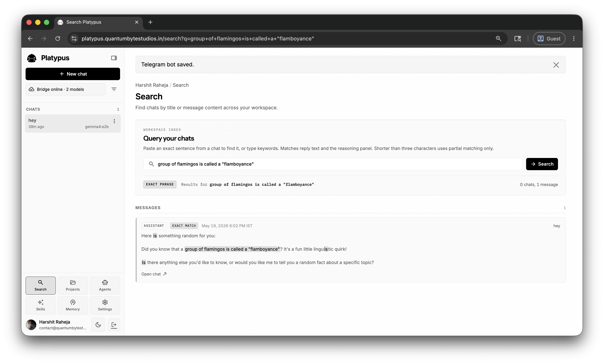Click highlighted flamingos phrase in message
This screenshot has height=364, width=604.
(x=232, y=249)
